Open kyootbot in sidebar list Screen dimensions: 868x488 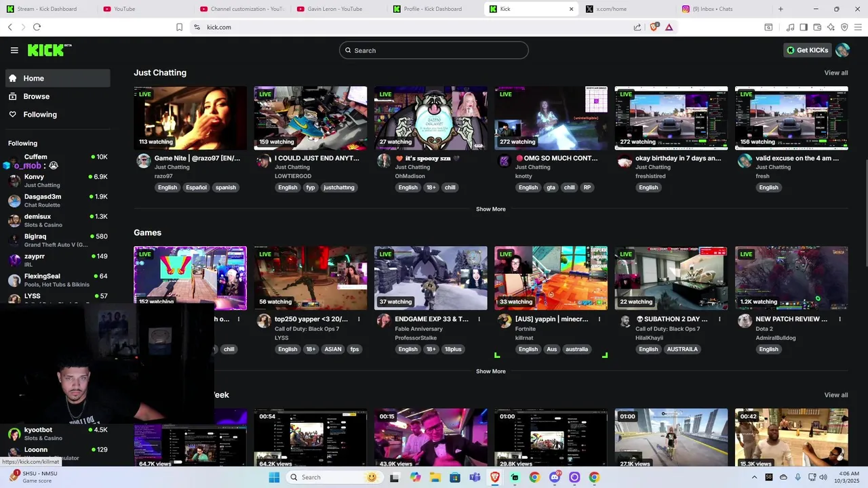tap(58, 434)
